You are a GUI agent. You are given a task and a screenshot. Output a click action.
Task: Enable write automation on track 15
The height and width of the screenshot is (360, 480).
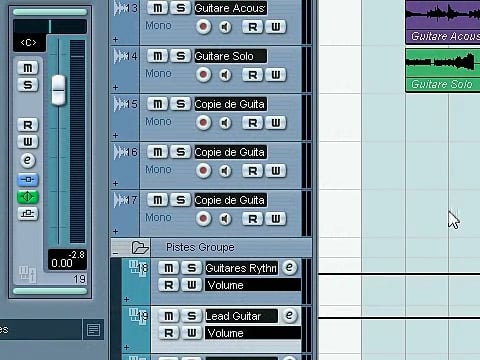point(276,123)
